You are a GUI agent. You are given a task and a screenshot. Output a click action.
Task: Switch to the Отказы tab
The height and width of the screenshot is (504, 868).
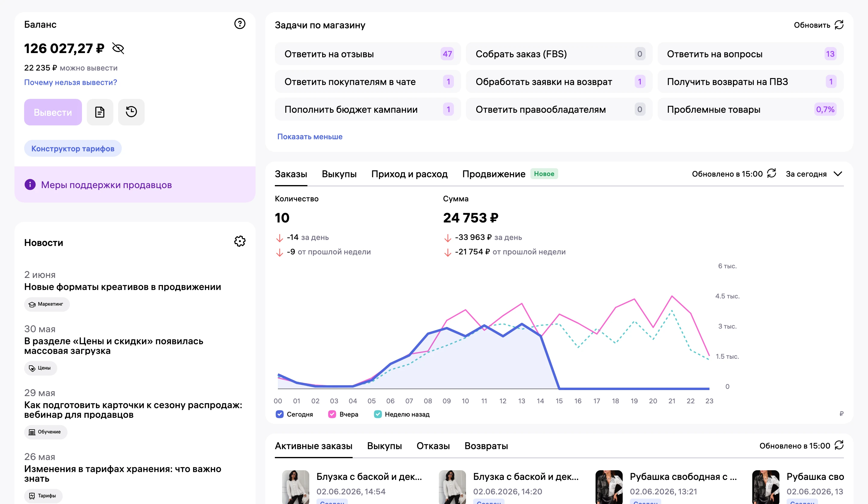433,446
